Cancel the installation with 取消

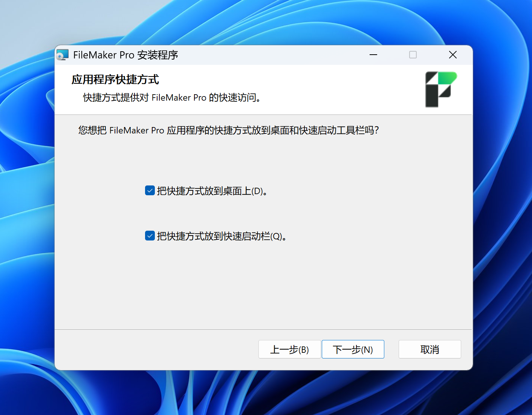click(430, 349)
